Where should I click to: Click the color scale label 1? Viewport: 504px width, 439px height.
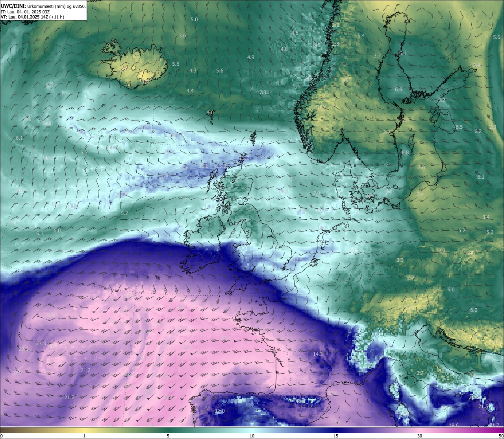84,436
